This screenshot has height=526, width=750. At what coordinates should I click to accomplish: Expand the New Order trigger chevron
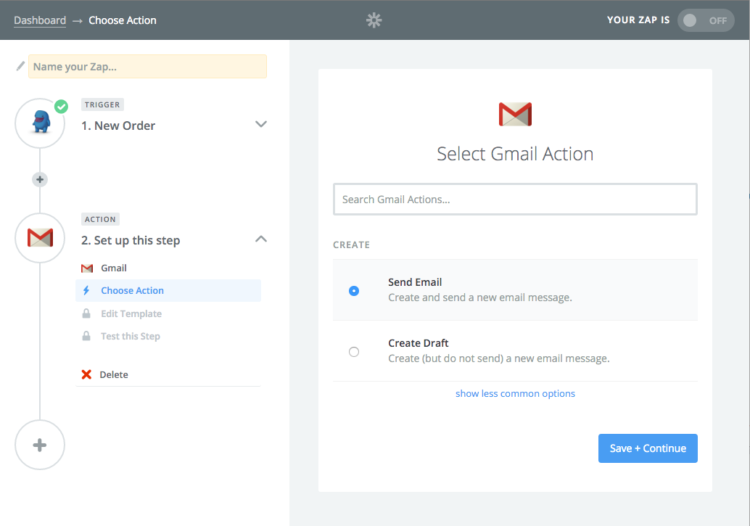(x=261, y=124)
